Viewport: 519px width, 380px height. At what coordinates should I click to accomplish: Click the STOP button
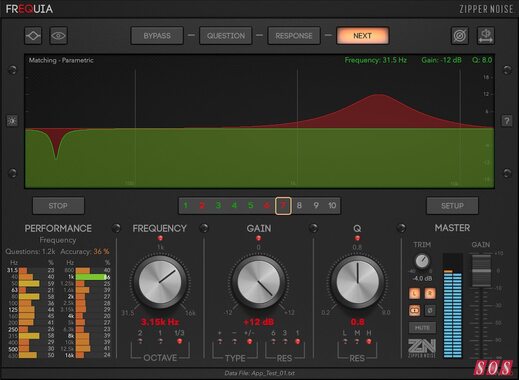point(58,206)
